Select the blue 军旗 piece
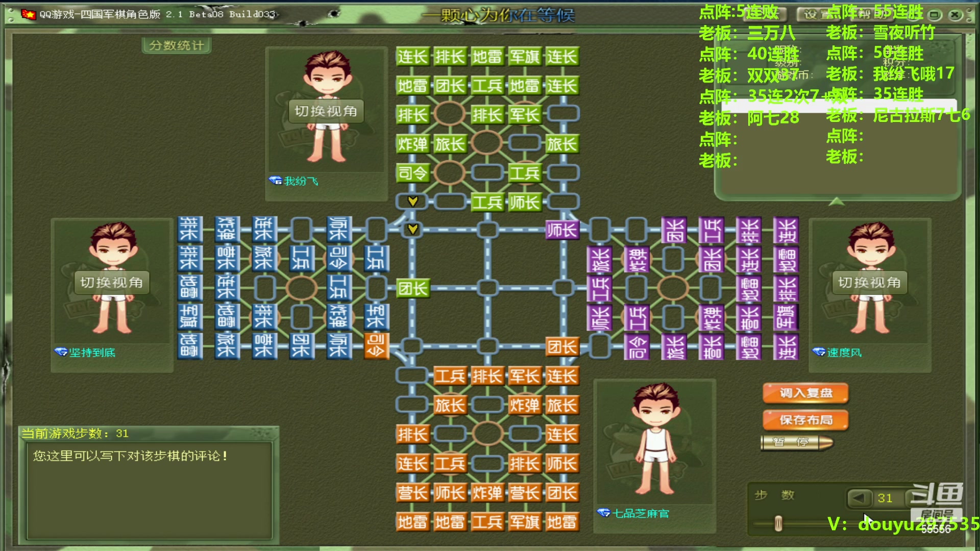This screenshot has height=551, width=980. click(189, 316)
